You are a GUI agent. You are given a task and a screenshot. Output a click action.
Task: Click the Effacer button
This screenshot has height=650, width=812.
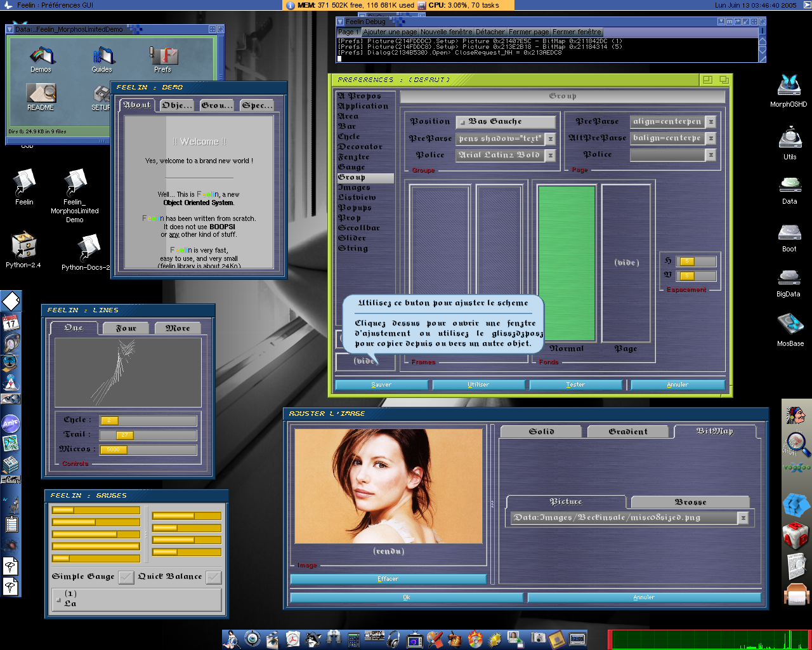[x=388, y=579]
